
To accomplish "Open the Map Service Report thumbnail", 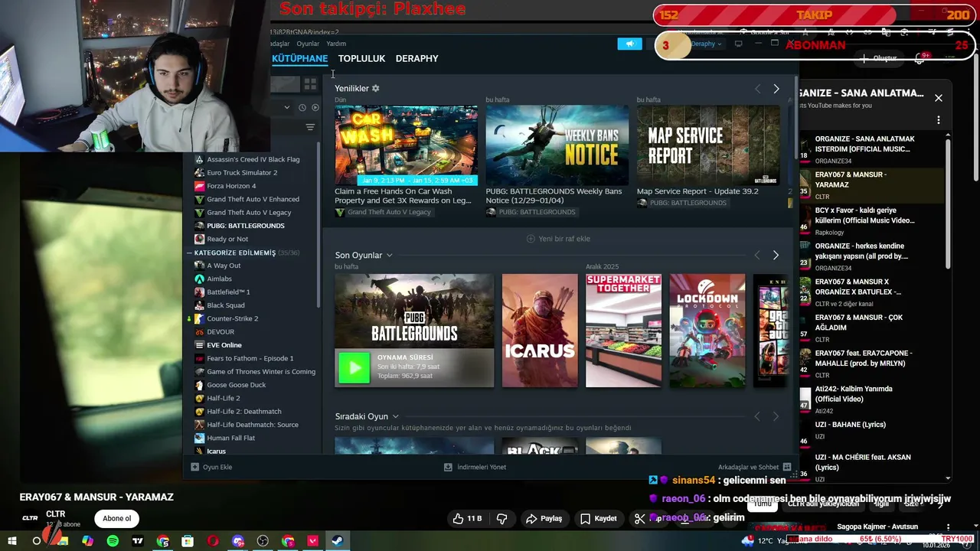I will click(708, 145).
